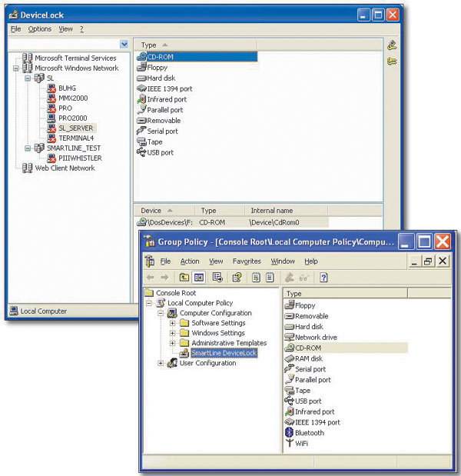Viewport: 461px width, 476px height.
Task: Select Floppy in DeviceLock type list
Action: (x=152, y=68)
